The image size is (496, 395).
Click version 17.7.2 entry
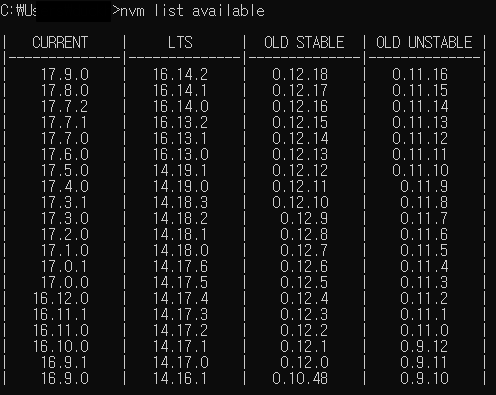(x=65, y=106)
